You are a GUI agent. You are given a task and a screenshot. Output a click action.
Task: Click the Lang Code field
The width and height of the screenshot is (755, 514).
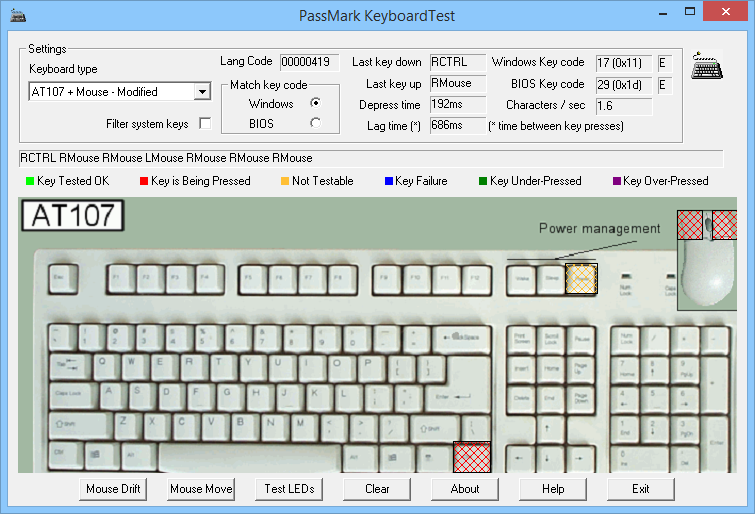pyautogui.click(x=310, y=62)
